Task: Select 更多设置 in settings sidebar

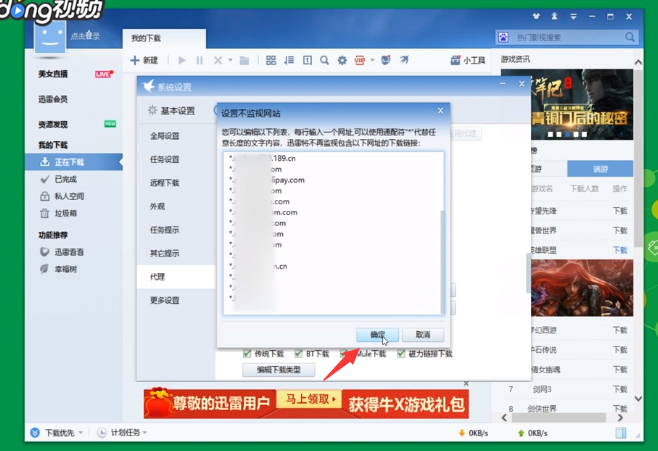Action: pos(164,300)
